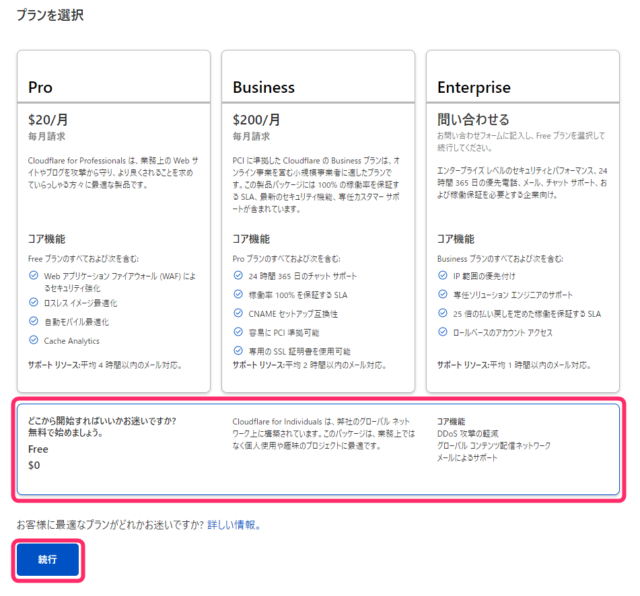Click check icon beside 専任ソリューション エンジニアのサポート

pyautogui.click(x=442, y=294)
